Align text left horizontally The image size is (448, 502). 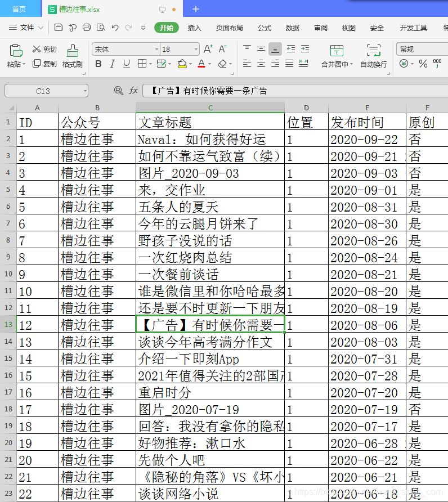(x=247, y=64)
